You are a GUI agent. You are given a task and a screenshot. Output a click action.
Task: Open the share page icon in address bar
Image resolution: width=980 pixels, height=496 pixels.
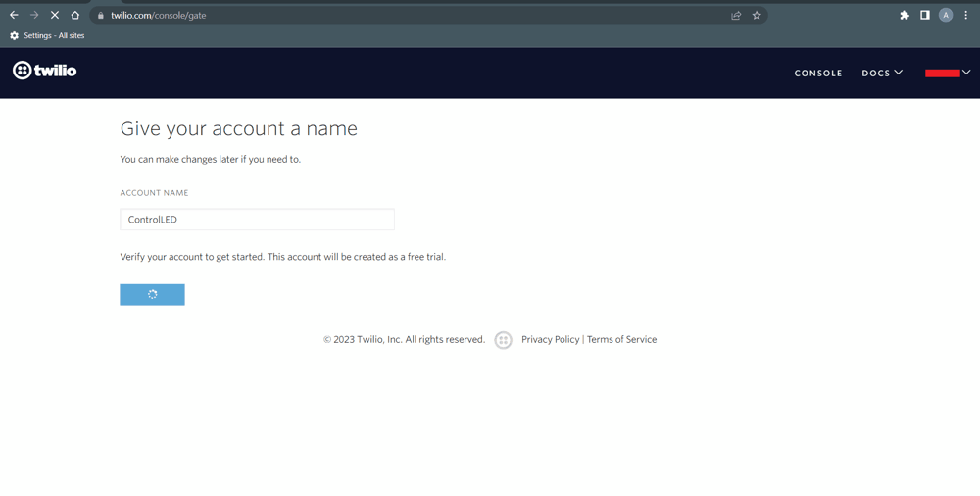pos(736,16)
